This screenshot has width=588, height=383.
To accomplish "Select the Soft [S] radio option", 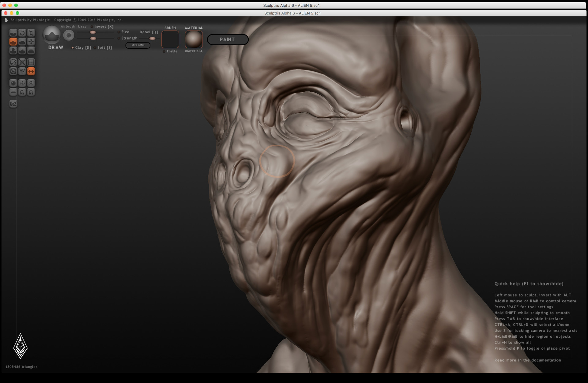I will [103, 47].
